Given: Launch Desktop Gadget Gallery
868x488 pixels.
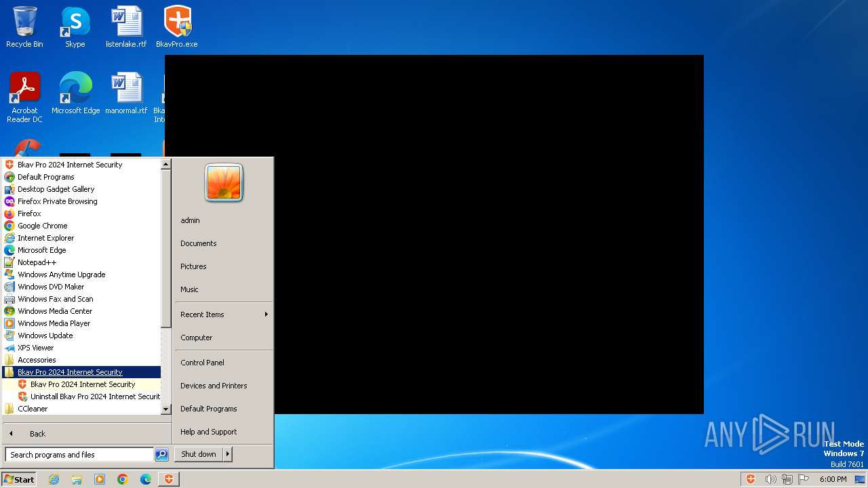Looking at the screenshot, I should [x=81, y=189].
